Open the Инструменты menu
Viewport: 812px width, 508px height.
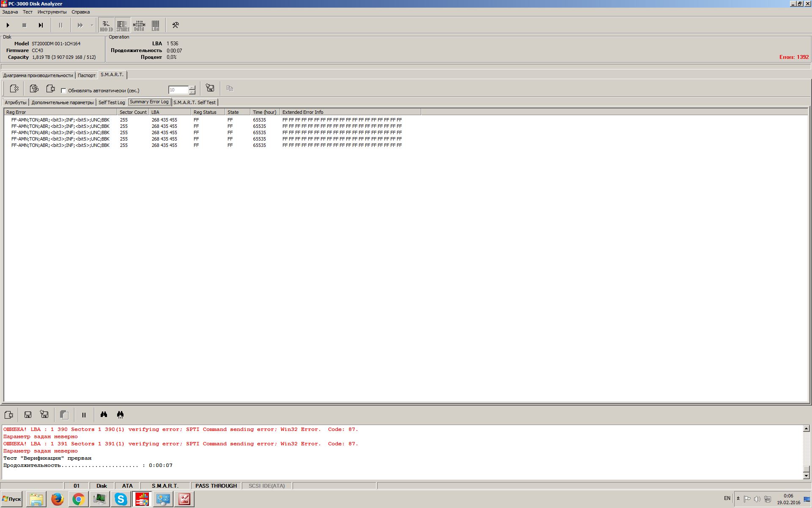pos(52,12)
